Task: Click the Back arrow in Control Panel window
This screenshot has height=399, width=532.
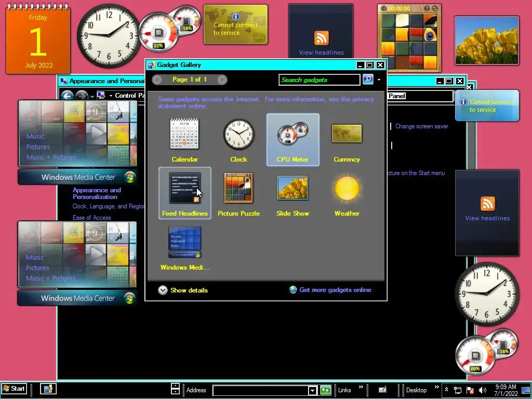Action: (67, 96)
